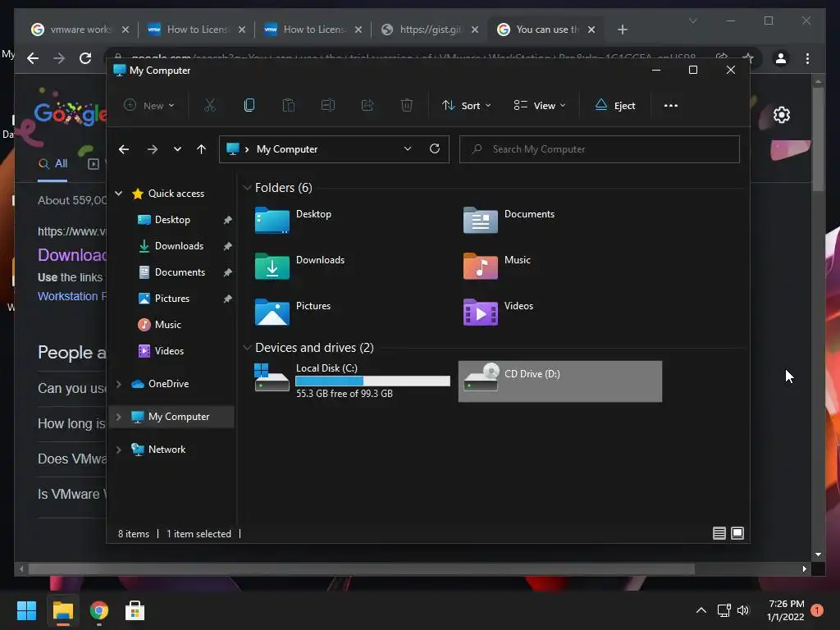
Task: Show hidden tray icons chevron
Action: (701, 610)
